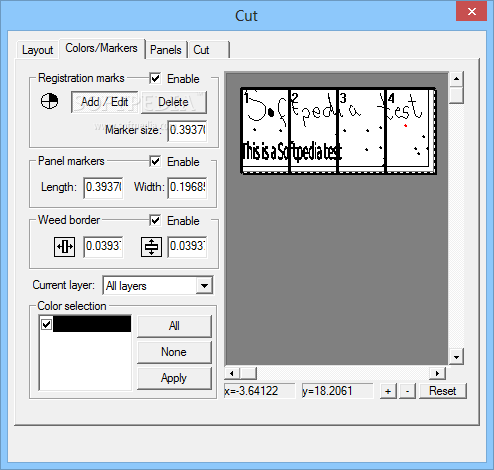
Task: Reset the preview view
Action: (x=443, y=391)
